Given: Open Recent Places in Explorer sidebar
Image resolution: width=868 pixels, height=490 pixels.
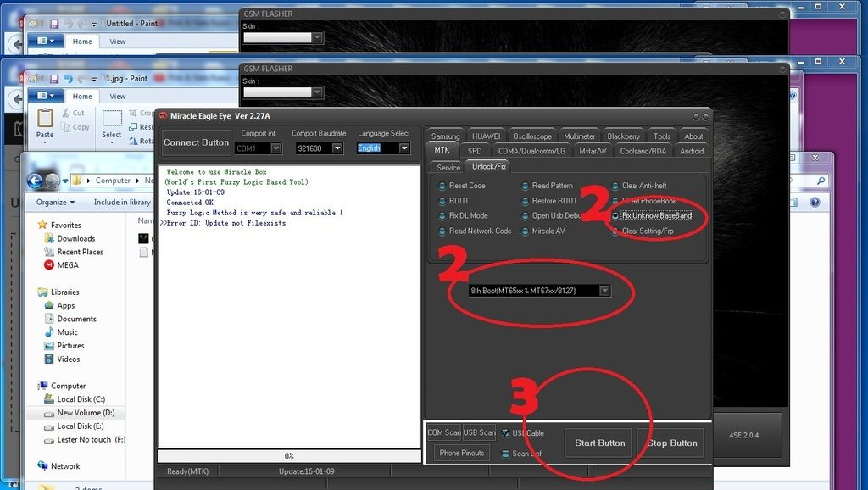Looking at the screenshot, I should (80, 252).
